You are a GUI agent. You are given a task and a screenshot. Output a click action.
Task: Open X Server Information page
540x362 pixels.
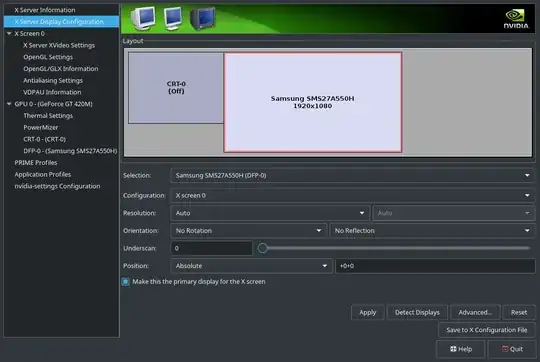(45, 10)
